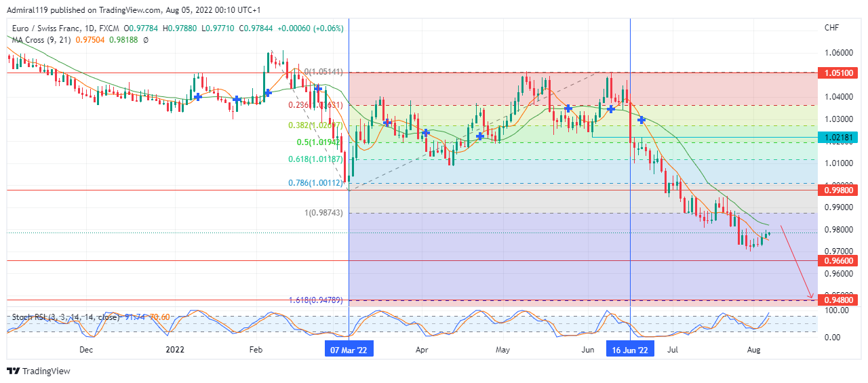868x383 pixels.
Task: Click the Fibonacci 0.236 level label
Action: (316, 105)
